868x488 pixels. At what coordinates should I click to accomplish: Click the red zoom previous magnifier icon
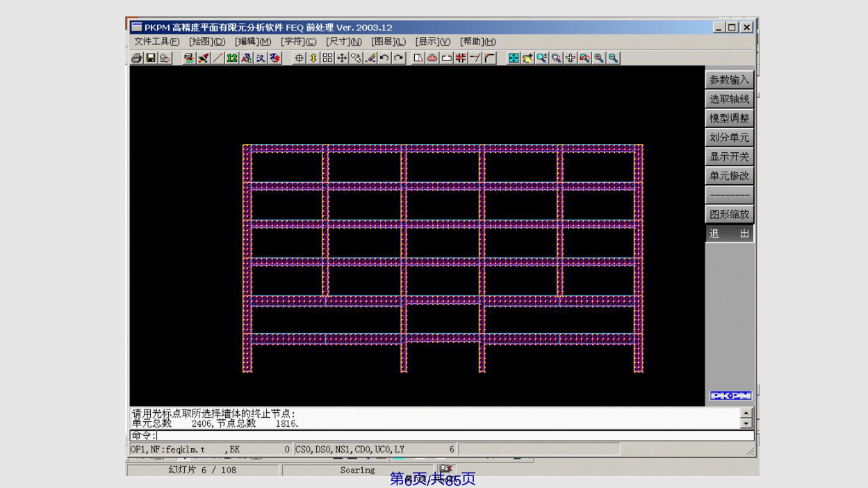click(x=585, y=58)
